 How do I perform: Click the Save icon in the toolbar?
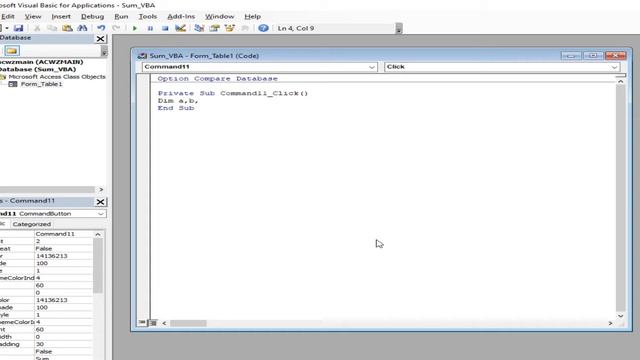coord(18,28)
